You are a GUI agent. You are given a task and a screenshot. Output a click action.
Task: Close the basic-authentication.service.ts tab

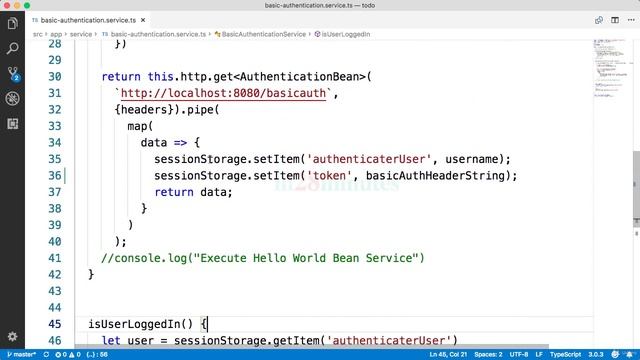point(143,20)
